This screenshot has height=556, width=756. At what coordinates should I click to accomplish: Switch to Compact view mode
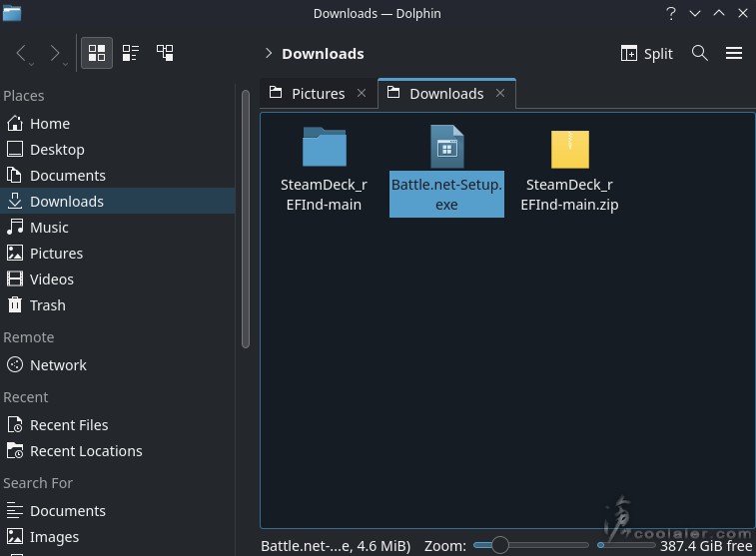tap(131, 53)
